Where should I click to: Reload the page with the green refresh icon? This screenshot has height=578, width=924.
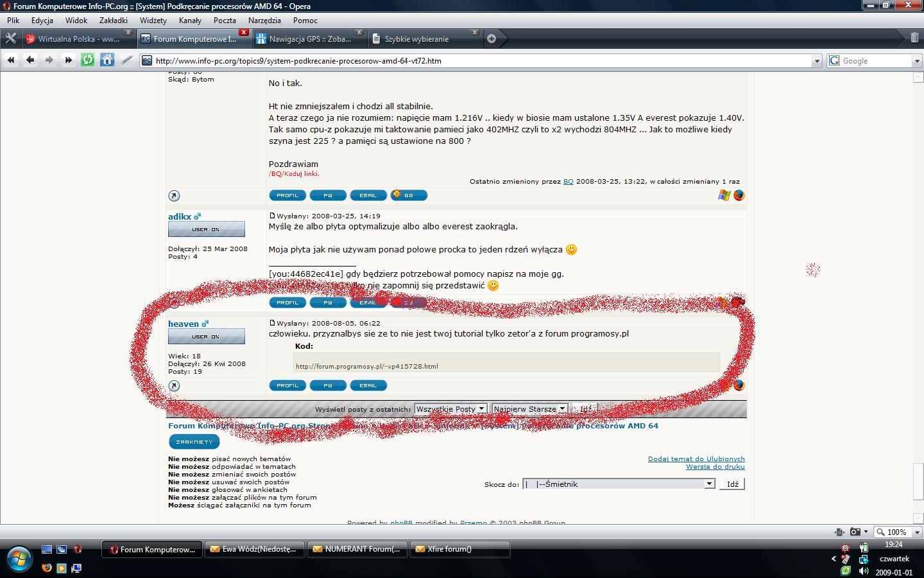click(x=88, y=60)
